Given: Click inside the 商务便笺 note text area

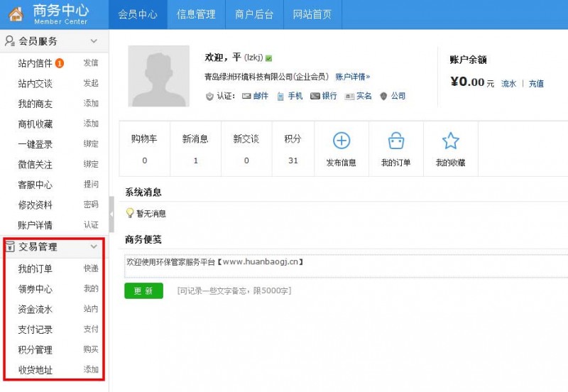Looking at the screenshot, I should pyautogui.click(x=346, y=266).
